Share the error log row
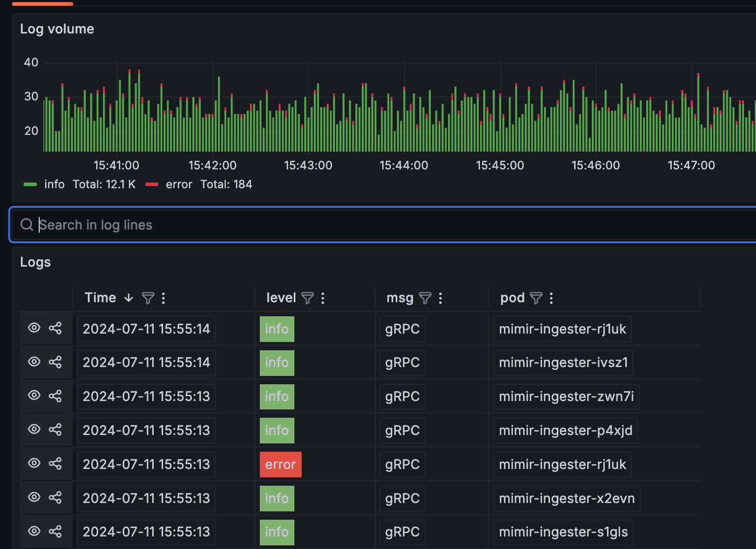Viewport: 756px width, 549px height. [x=55, y=464]
